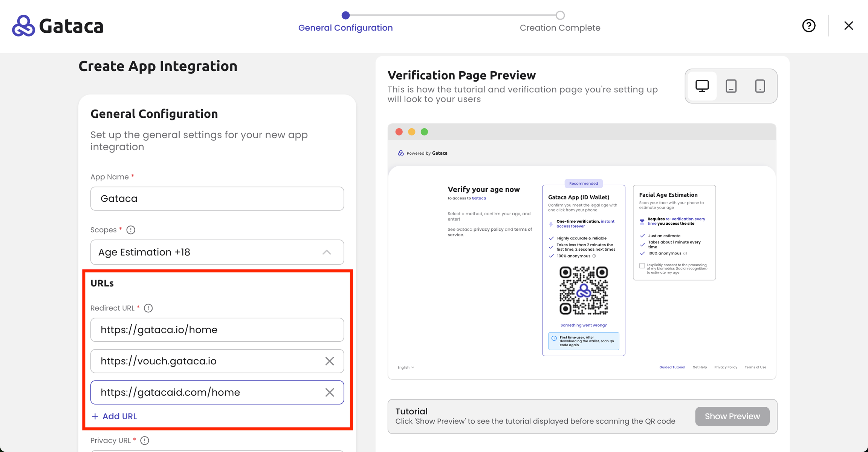Image resolution: width=868 pixels, height=452 pixels.
Task: Click privacy policy link in preview text
Action: point(488,230)
